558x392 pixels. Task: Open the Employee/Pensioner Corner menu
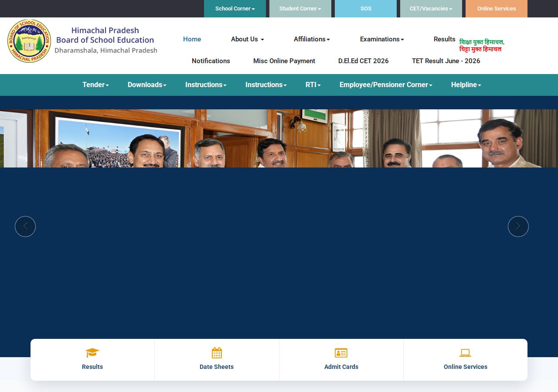[386, 85]
